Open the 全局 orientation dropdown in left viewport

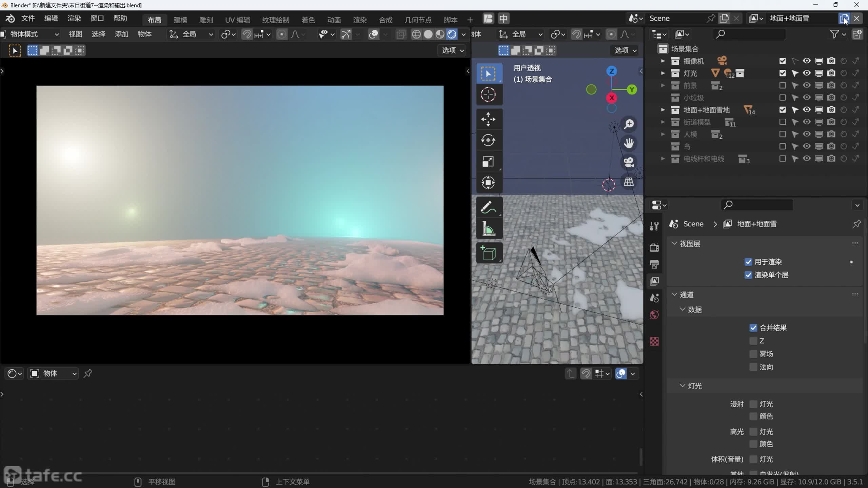pyautogui.click(x=192, y=34)
